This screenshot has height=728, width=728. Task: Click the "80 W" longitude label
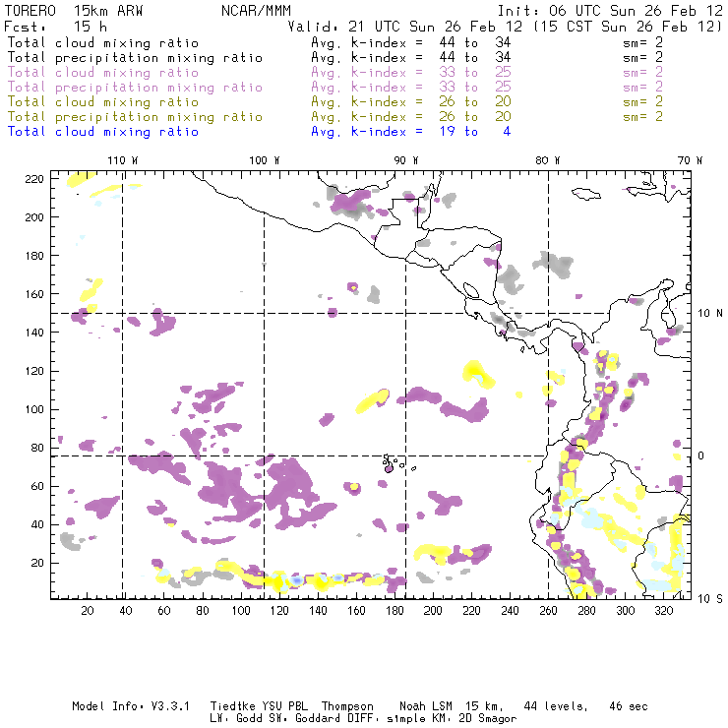pos(547,160)
